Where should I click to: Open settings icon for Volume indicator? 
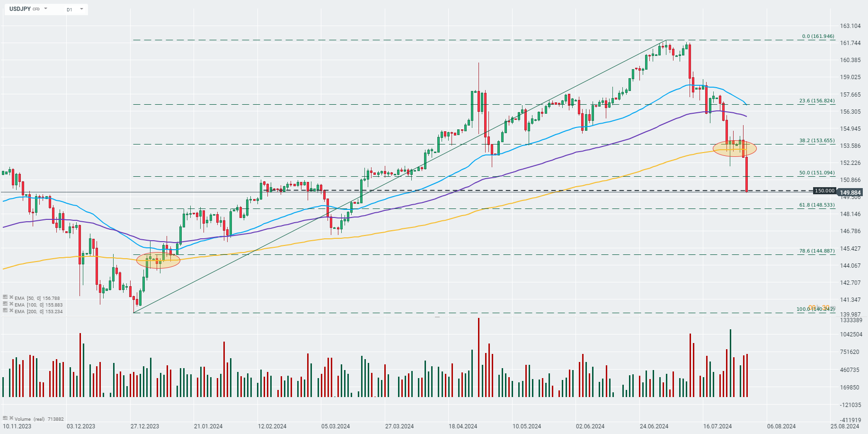tap(5, 418)
